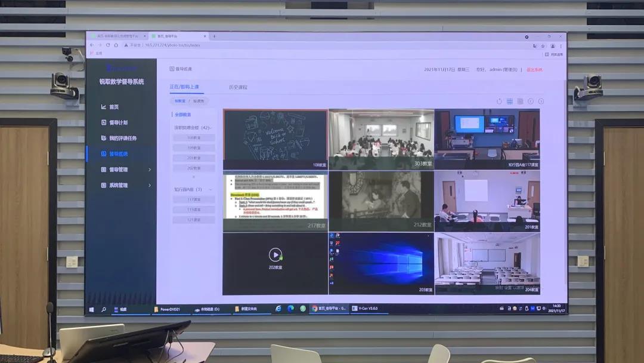Open 首页 in the left sidebar
The width and height of the screenshot is (644, 363).
[113, 107]
